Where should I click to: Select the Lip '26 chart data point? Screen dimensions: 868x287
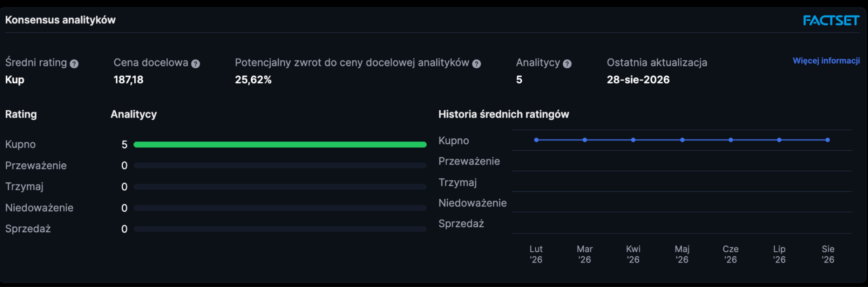tap(779, 140)
